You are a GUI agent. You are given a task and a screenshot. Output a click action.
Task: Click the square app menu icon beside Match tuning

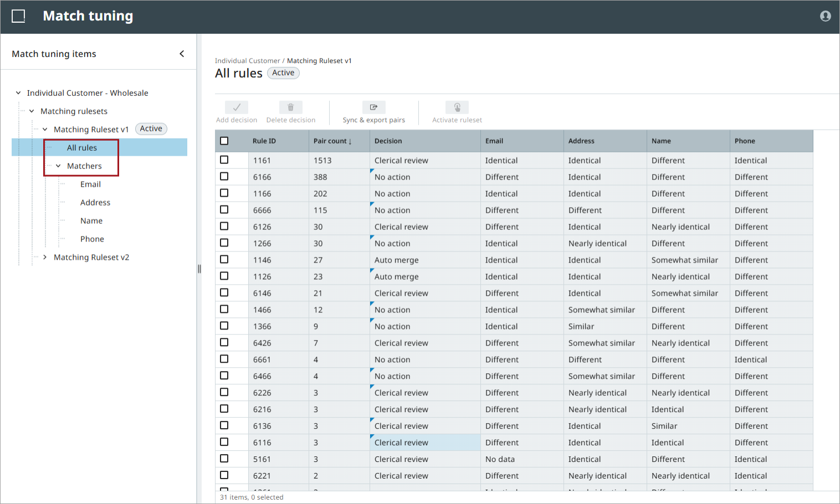coord(18,16)
